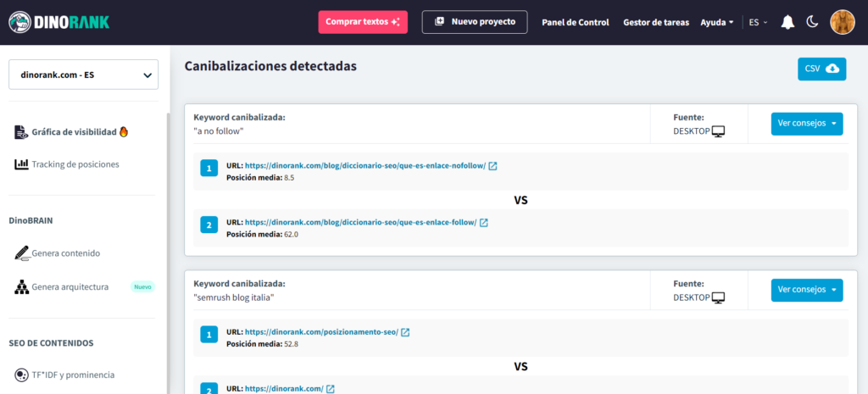Viewport: 868px width, 394px height.
Task: Click the SEO DE CONTENIDOS section label
Action: (51, 343)
